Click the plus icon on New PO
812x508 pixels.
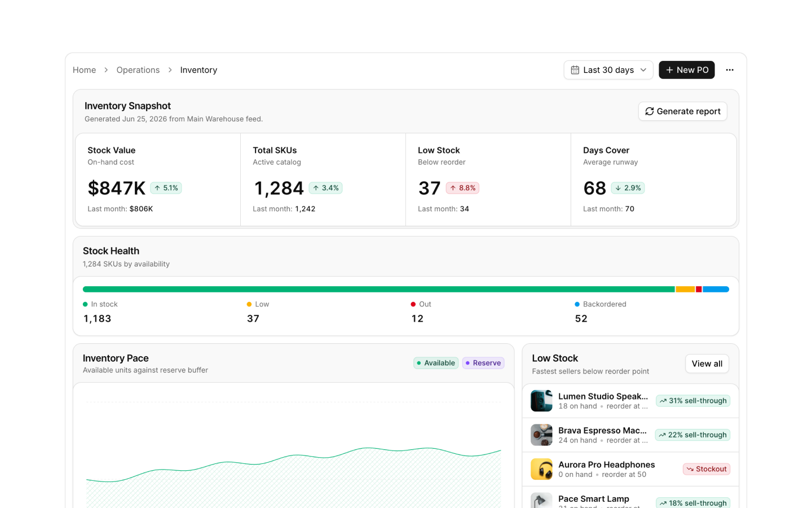(669, 70)
